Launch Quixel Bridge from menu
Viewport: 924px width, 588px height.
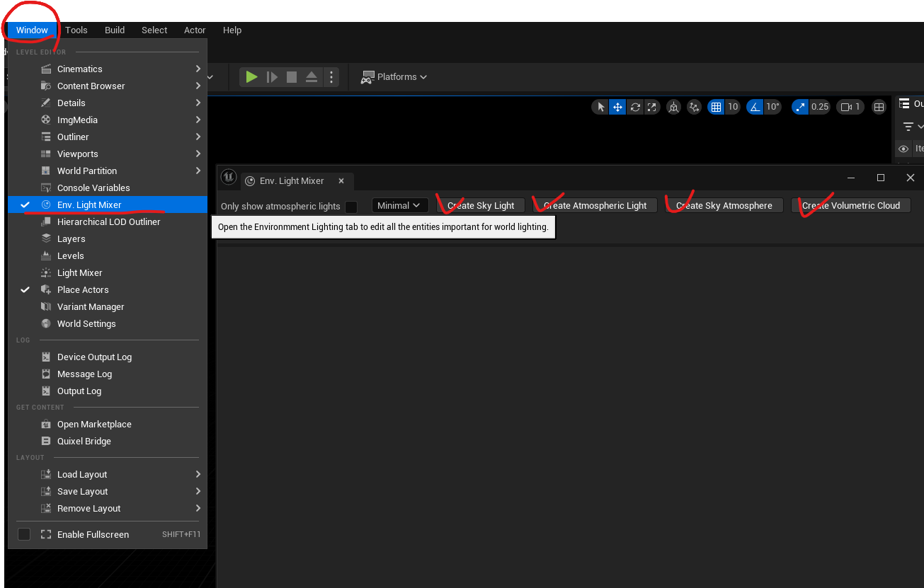click(x=108, y=441)
